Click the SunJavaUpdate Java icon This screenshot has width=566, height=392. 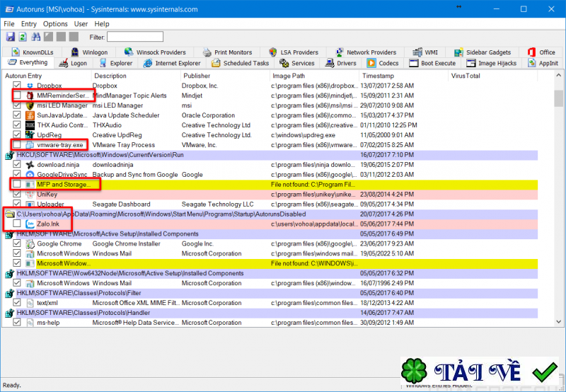tap(30, 115)
